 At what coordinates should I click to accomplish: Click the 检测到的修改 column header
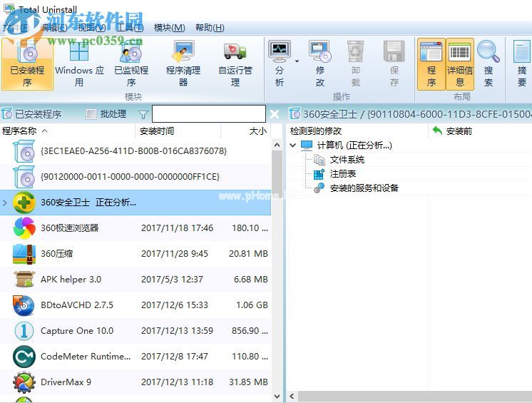tap(358, 131)
